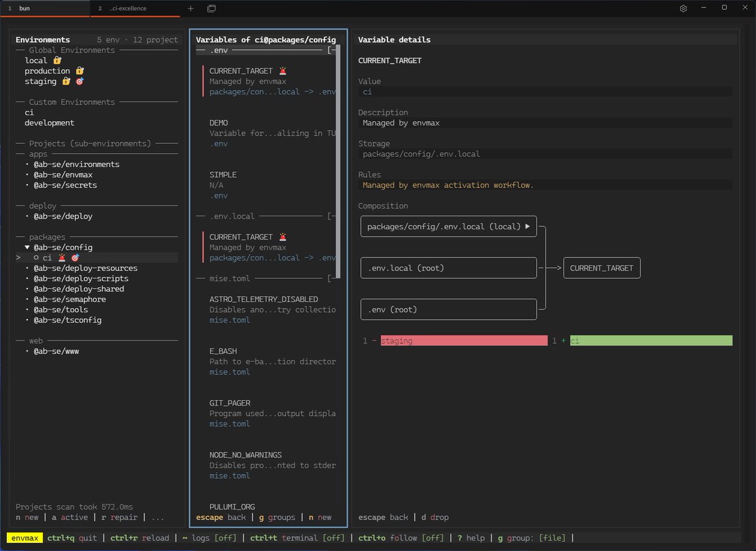Click the siren icon on CURRENT_TARGET under .env
The image size is (756, 551).
click(282, 71)
